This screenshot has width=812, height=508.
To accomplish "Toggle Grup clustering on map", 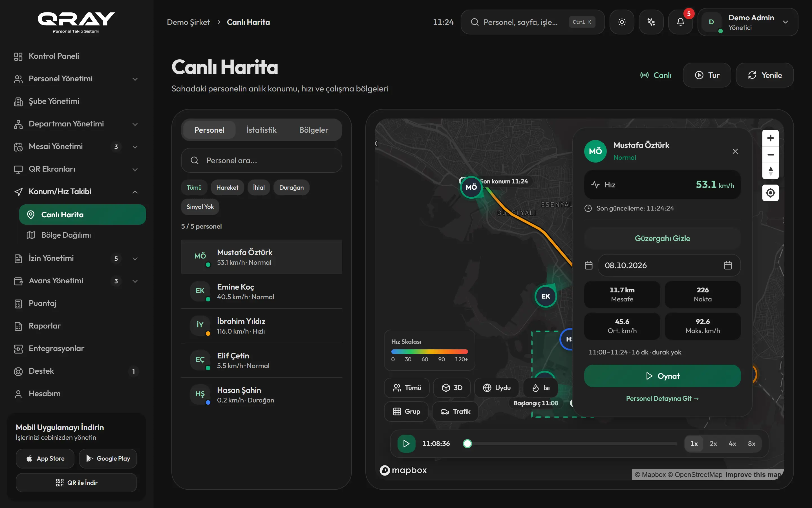I will click(406, 411).
